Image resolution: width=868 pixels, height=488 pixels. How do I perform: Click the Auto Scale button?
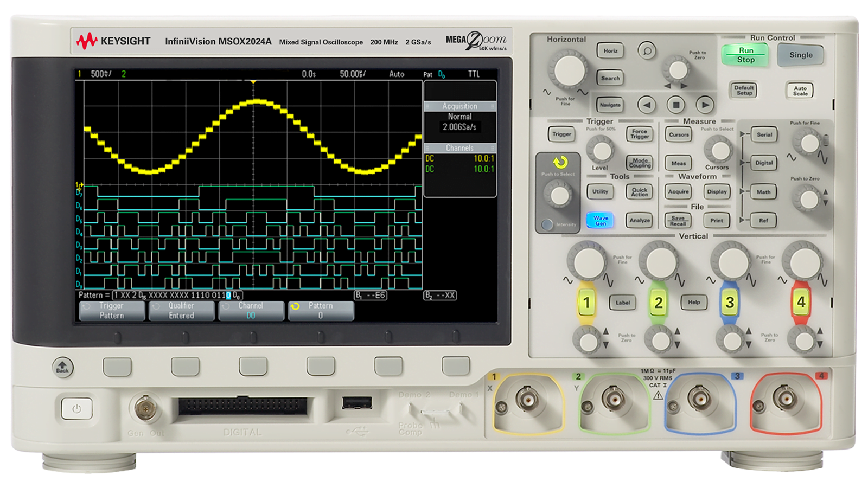pyautogui.click(x=800, y=91)
